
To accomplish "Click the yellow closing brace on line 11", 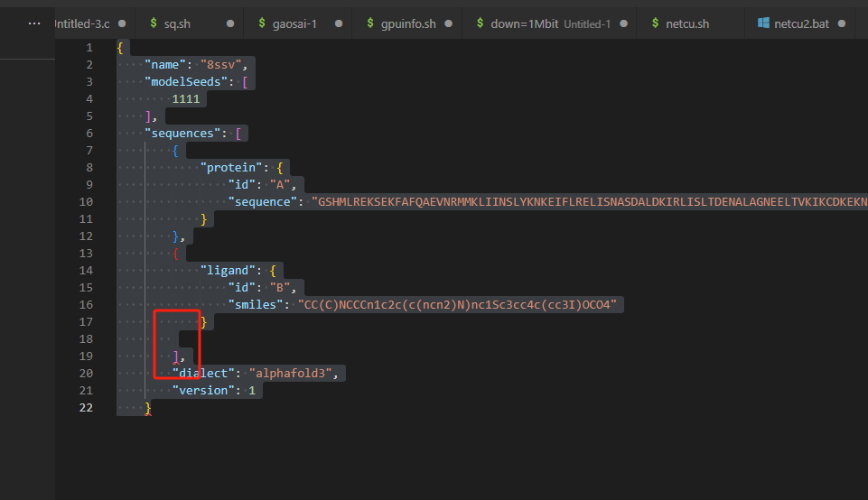I will click(204, 219).
